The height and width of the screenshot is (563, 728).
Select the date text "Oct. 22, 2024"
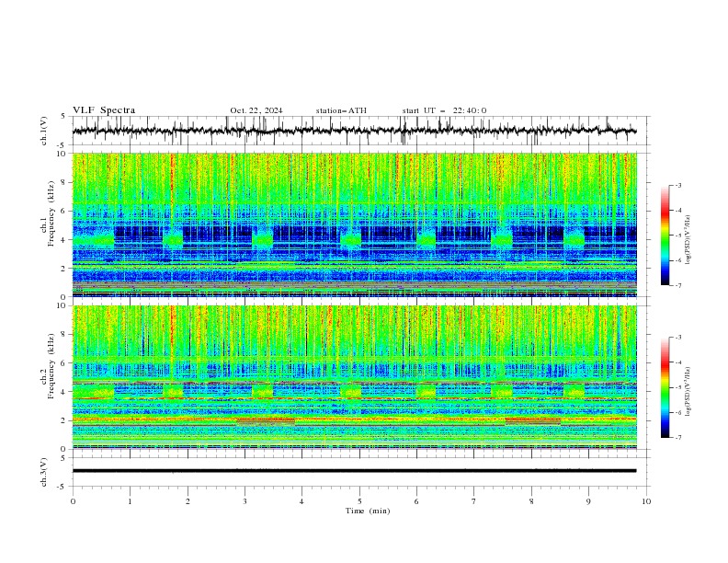point(256,110)
